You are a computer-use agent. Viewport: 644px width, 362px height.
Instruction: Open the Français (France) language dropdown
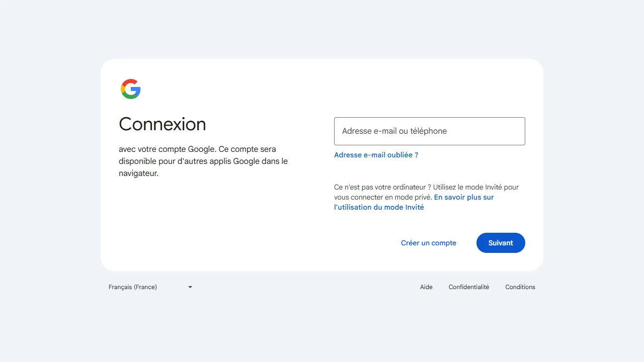point(150,287)
